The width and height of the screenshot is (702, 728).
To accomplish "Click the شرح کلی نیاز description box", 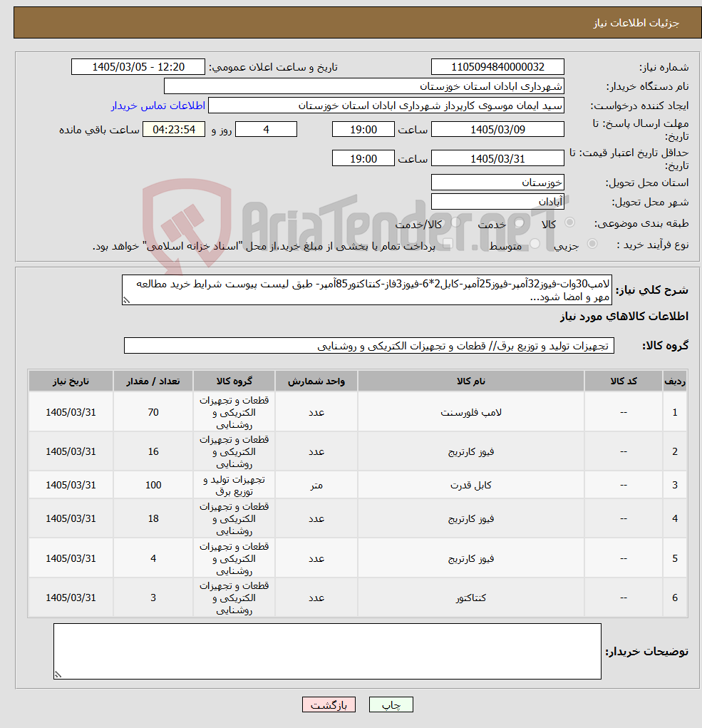I will [x=366, y=290].
